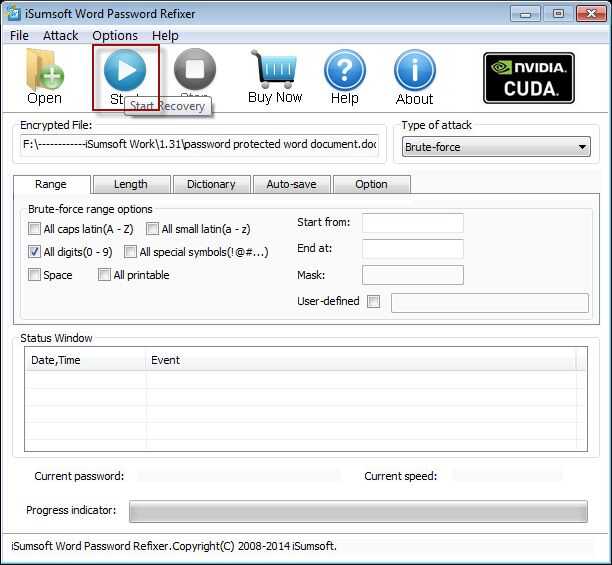Switch to the Range tab
612x565 pixels.
tap(51, 184)
